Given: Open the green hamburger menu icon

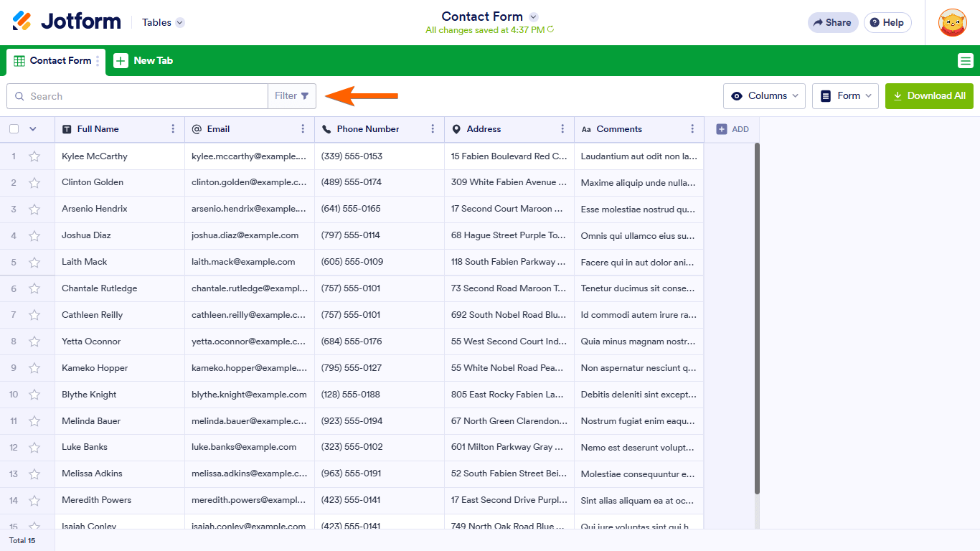Looking at the screenshot, I should [x=966, y=61].
